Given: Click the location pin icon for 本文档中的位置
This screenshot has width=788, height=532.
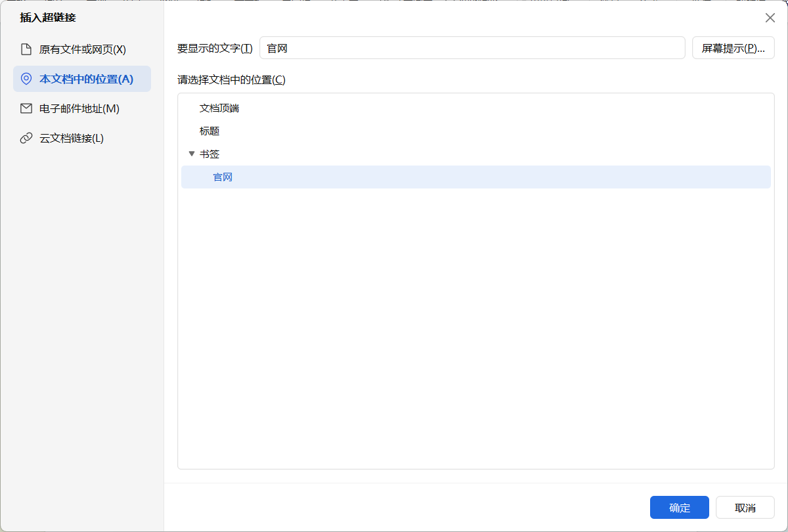Looking at the screenshot, I should pyautogui.click(x=25, y=79).
